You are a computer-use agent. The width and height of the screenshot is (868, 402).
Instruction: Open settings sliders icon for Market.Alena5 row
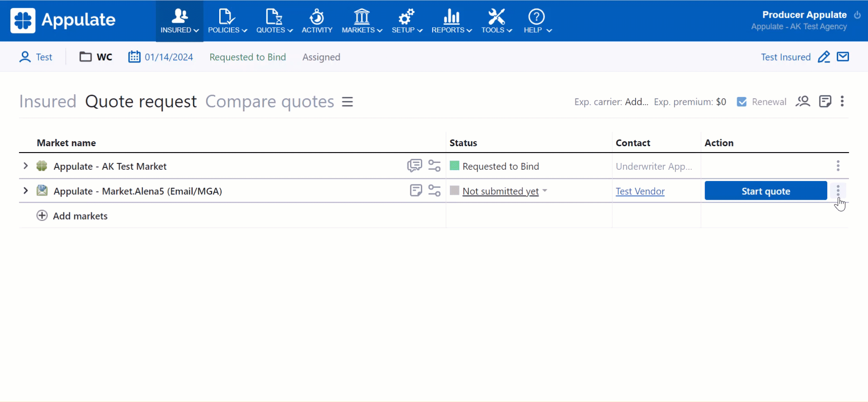tap(434, 191)
